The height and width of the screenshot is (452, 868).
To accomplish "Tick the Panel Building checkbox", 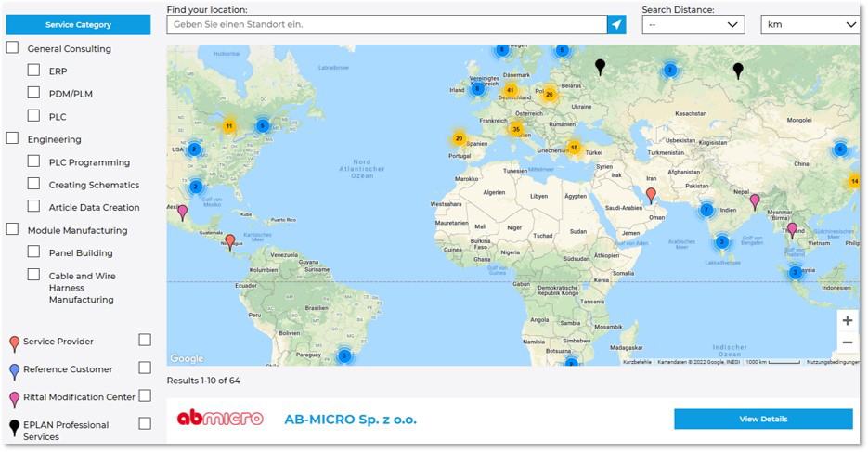I will pyautogui.click(x=33, y=252).
